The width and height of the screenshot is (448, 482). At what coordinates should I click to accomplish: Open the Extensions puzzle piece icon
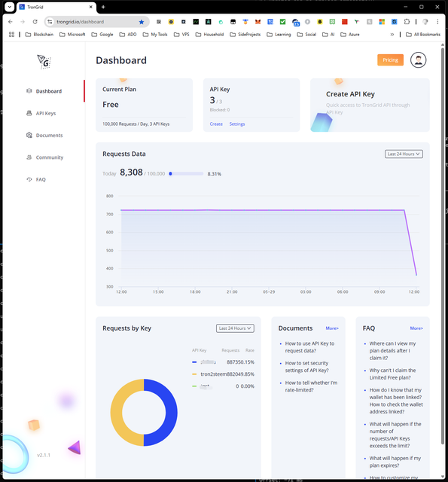click(407, 22)
